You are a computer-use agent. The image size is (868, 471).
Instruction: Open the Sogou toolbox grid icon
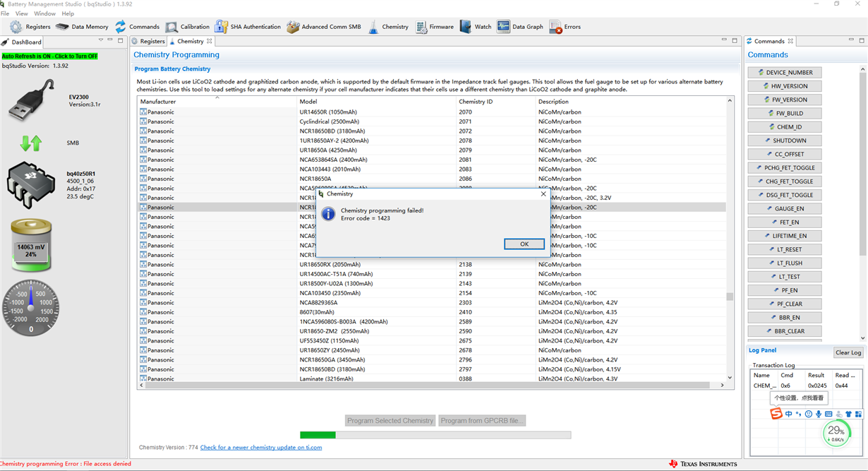(858, 414)
